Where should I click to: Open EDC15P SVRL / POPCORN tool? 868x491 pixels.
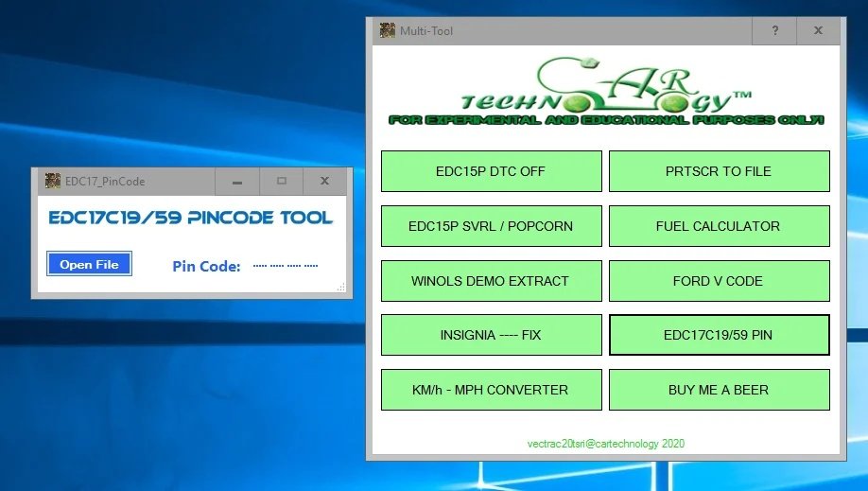[x=492, y=226]
